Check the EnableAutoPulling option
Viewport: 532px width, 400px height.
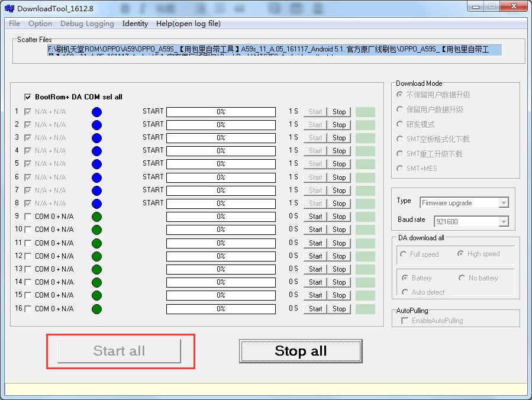pos(405,321)
